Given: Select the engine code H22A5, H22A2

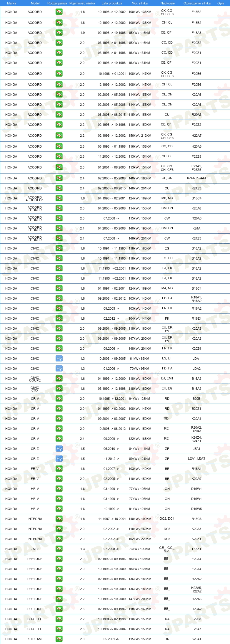Looking at the screenshot, I should tap(196, 589).
